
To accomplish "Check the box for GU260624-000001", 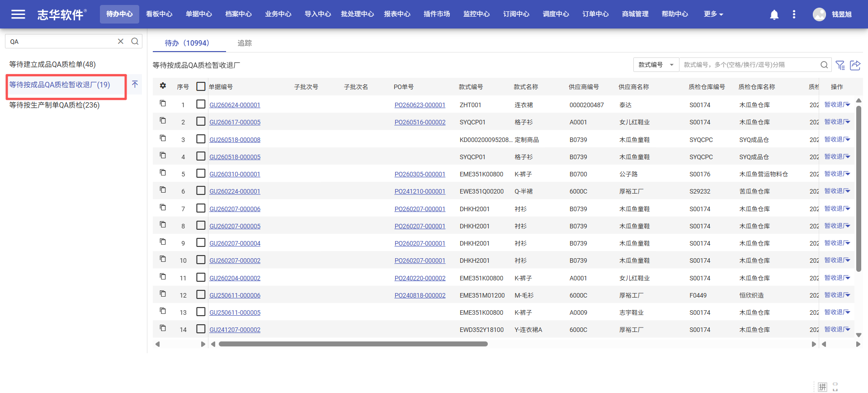I will tap(201, 104).
